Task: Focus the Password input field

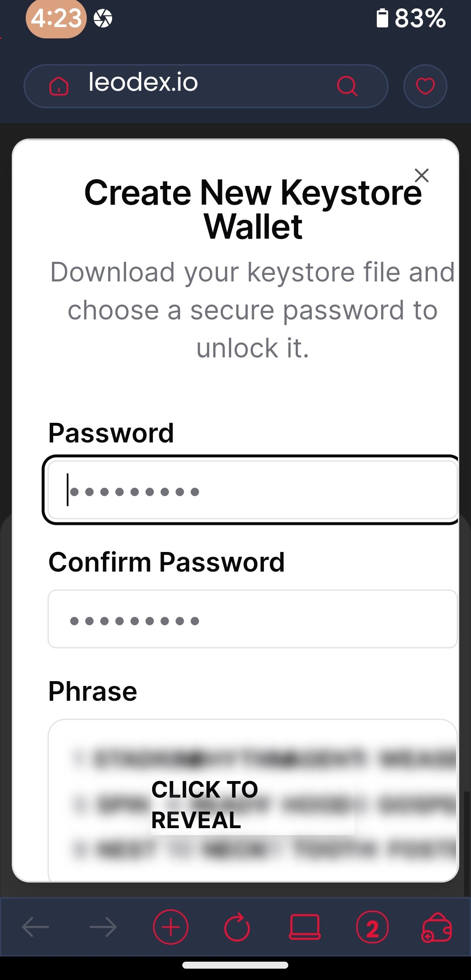Action: pyautogui.click(x=252, y=490)
